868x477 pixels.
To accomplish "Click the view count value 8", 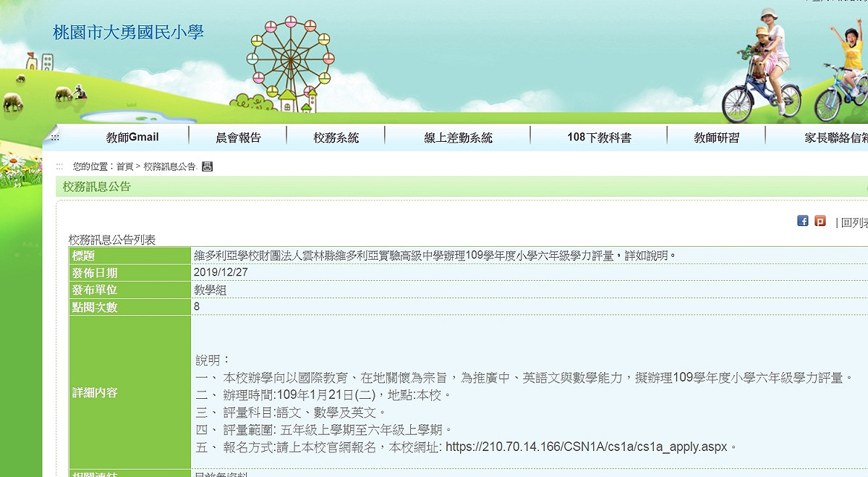I will pyautogui.click(x=197, y=307).
